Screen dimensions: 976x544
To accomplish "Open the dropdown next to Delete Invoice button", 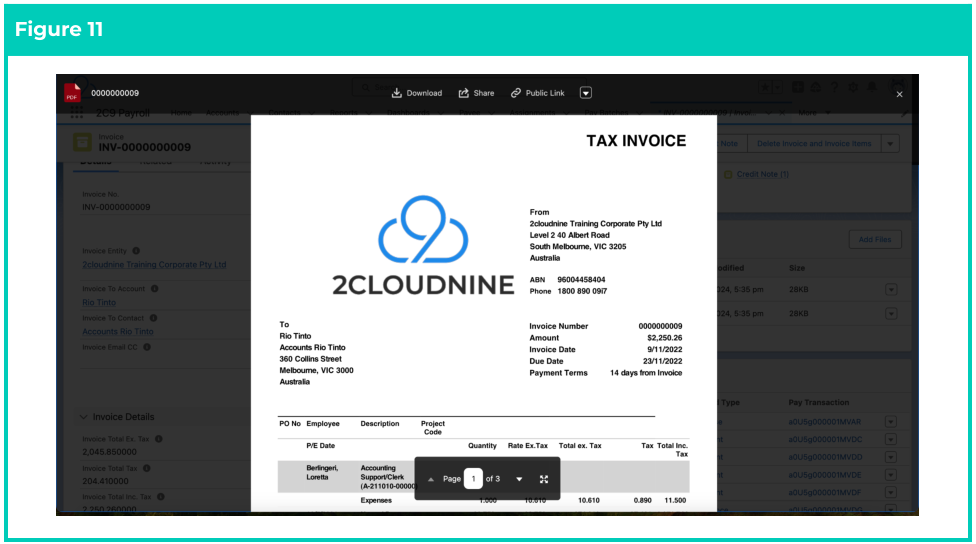I will 890,144.
